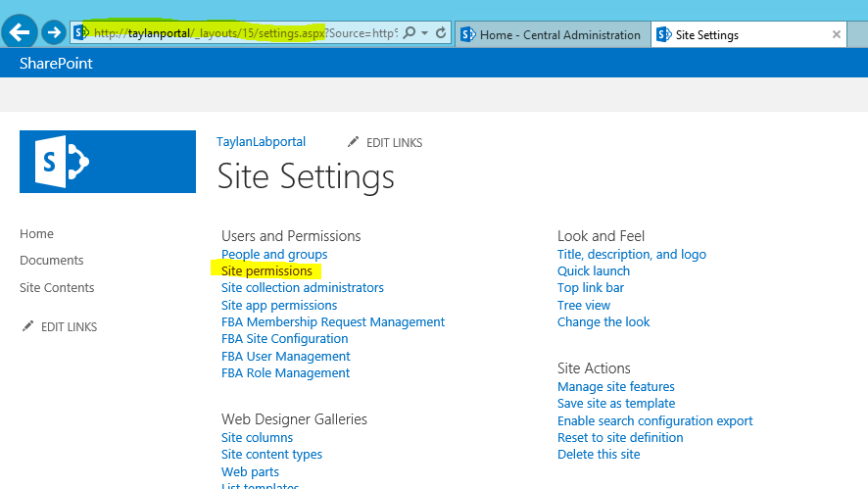The width and height of the screenshot is (868, 489).
Task: Click the Web Designer Galleries heading
Action: 294,419
